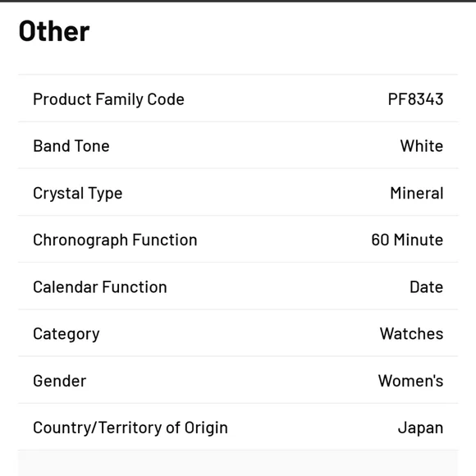Viewport: 476px width, 476px height.
Task: Click the Calendar Function row
Action: click(x=238, y=286)
